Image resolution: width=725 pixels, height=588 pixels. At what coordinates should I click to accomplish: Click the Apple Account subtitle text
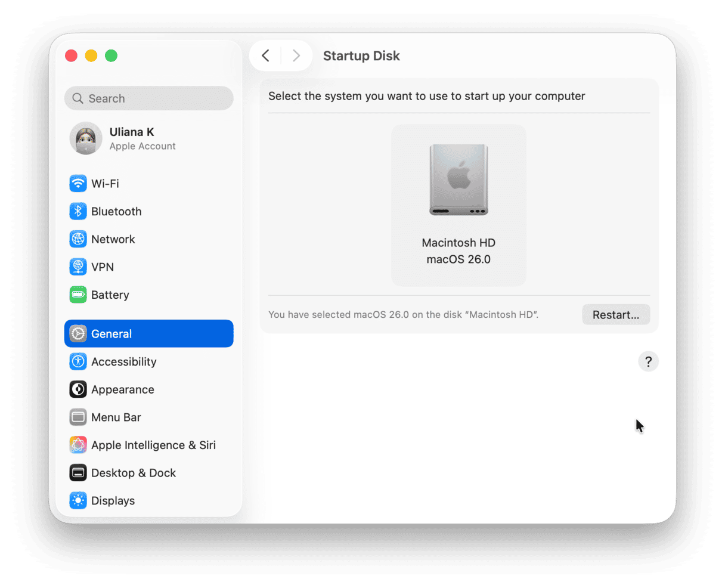[142, 146]
